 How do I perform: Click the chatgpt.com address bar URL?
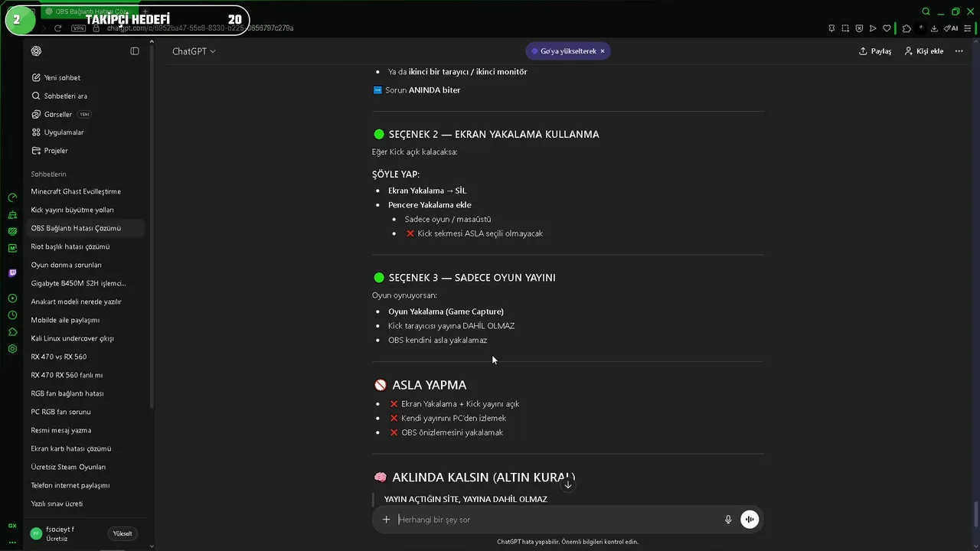tap(199, 28)
